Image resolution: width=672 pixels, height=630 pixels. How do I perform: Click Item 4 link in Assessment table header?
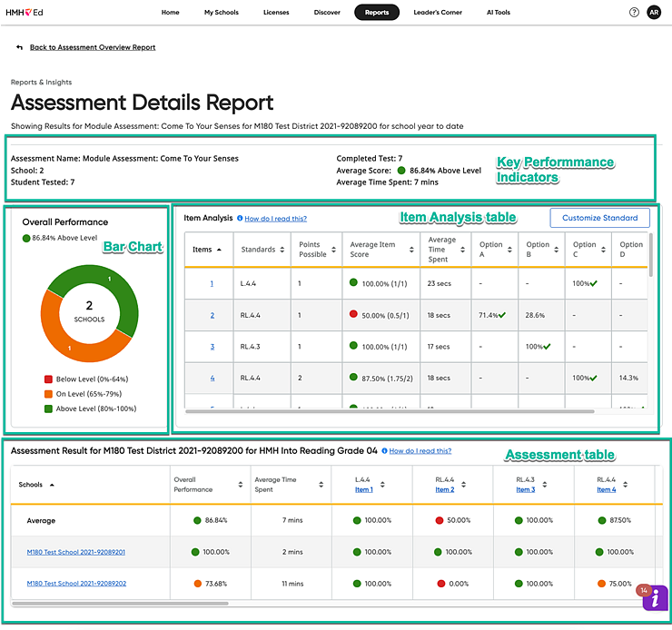coord(607,489)
